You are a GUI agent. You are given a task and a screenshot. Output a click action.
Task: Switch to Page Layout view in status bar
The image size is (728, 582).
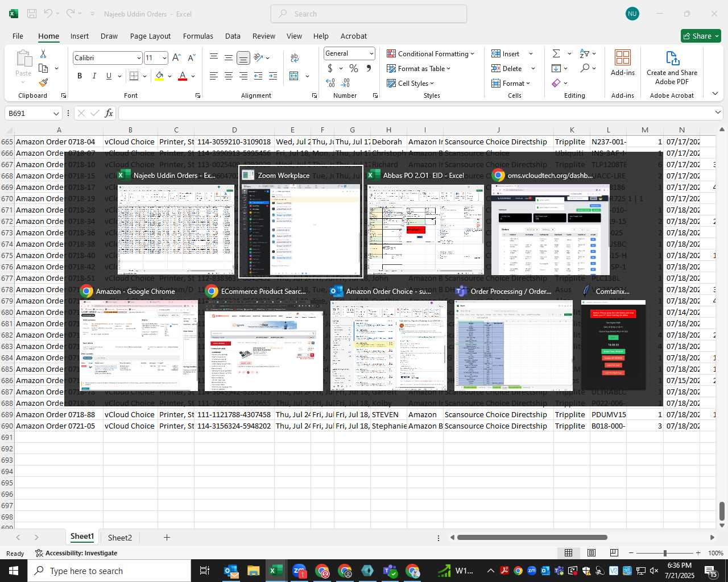pos(591,553)
